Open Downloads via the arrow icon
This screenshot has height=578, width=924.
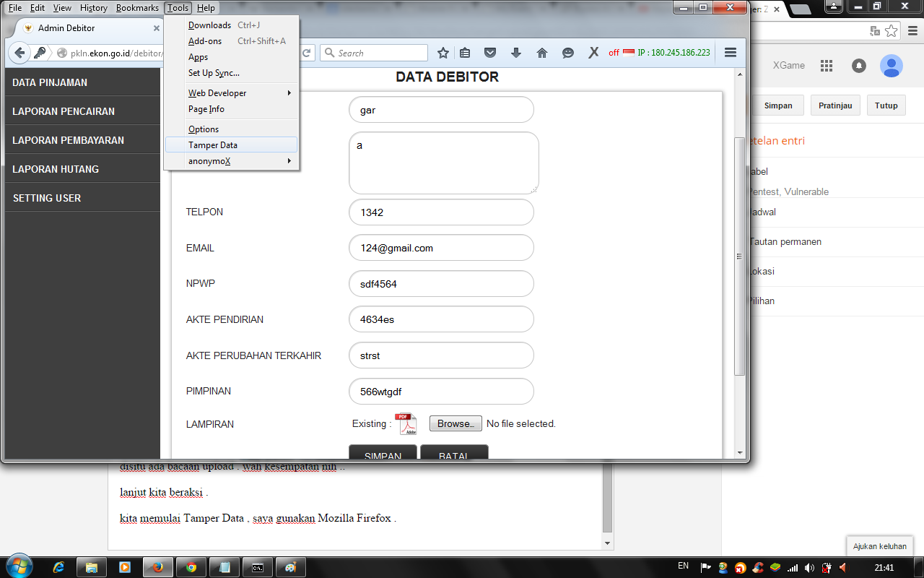click(x=515, y=53)
